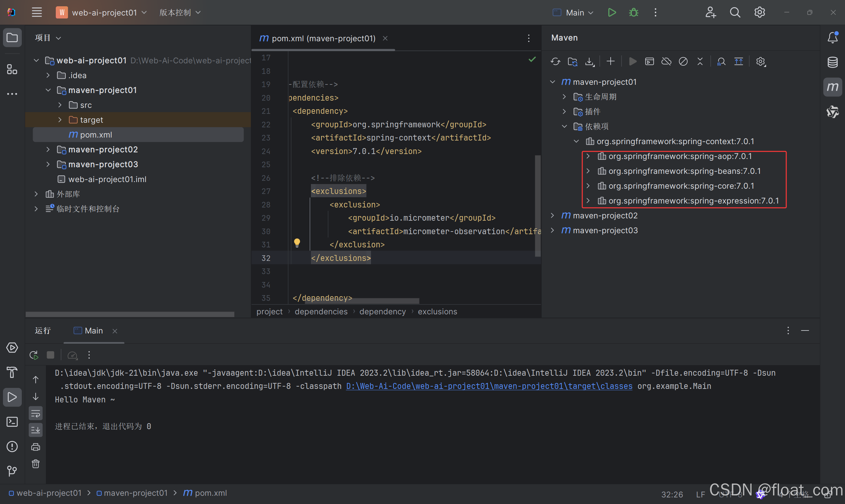Screen dimensions: 845x504
Task: Click exclusions breadcrumb item
Action: point(437,311)
